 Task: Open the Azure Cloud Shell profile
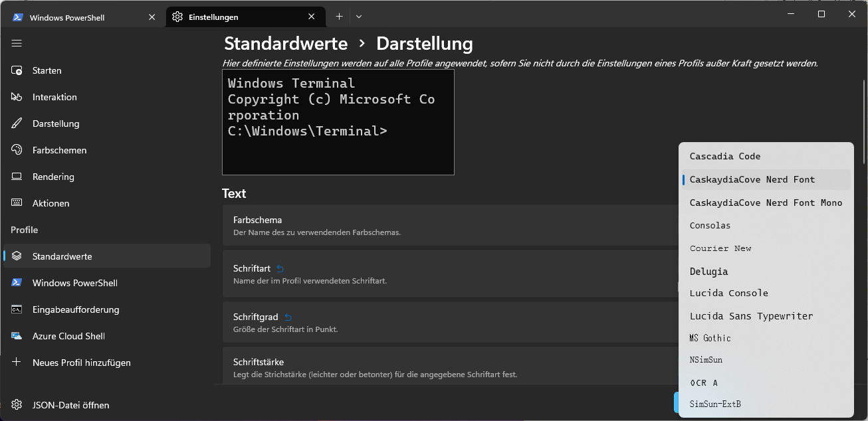tap(68, 336)
